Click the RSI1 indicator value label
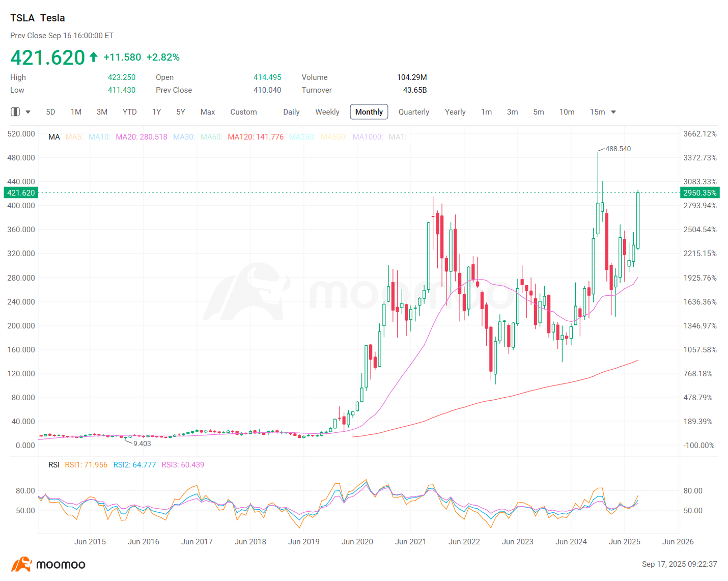The height and width of the screenshot is (581, 728). 86,465
